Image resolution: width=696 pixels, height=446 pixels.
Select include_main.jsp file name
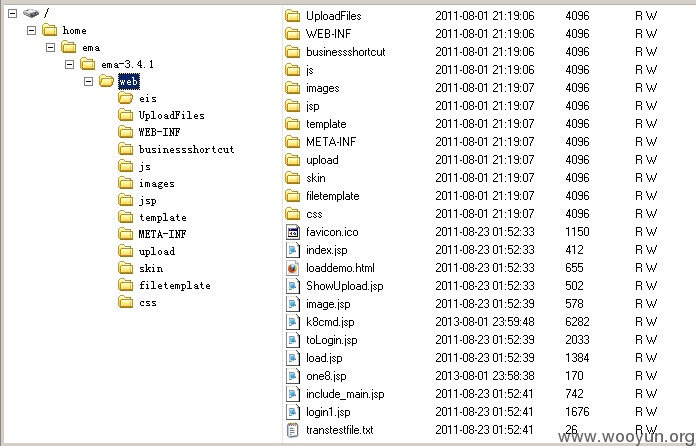345,394
